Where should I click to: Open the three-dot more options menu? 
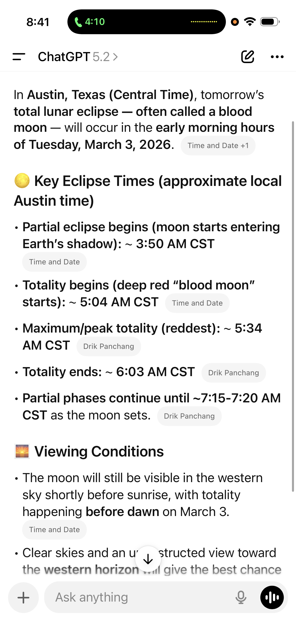coord(277,57)
